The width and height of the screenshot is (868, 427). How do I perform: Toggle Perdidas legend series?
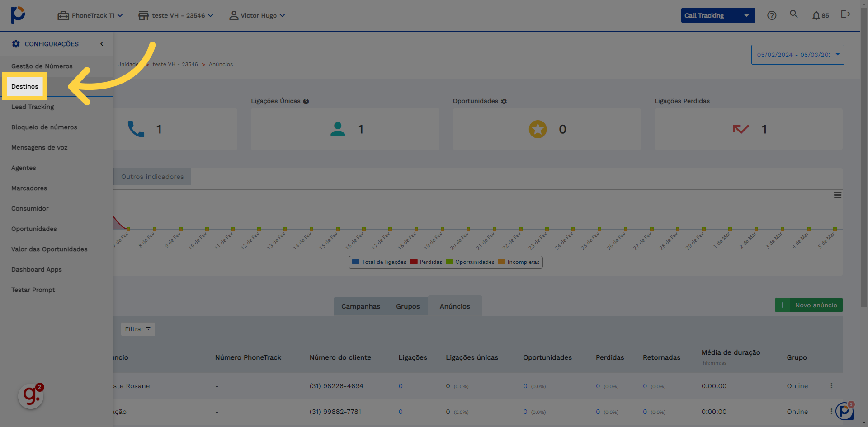(x=426, y=262)
